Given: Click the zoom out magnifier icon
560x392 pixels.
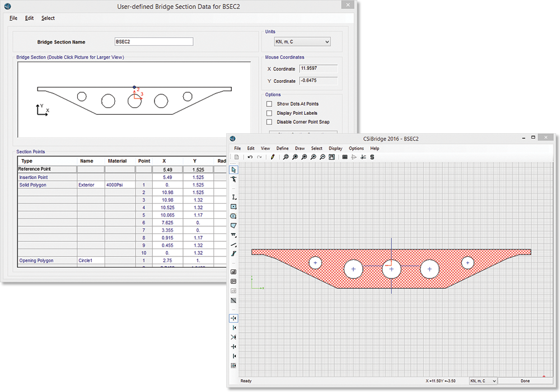Looking at the screenshot, I should (323, 157).
